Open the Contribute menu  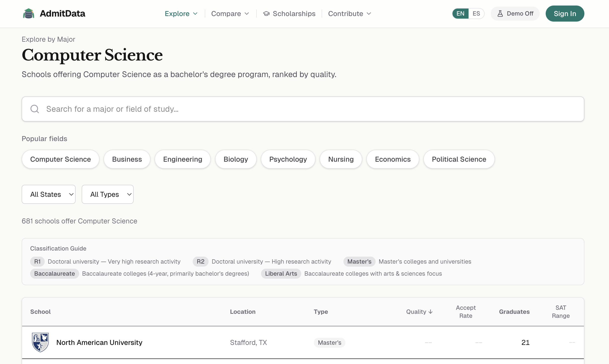pyautogui.click(x=349, y=14)
